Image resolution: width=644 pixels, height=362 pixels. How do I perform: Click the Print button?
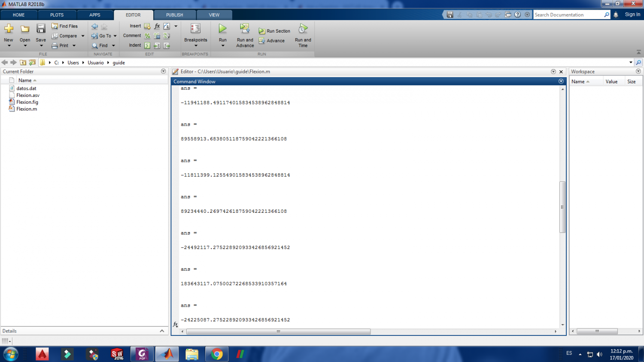[x=60, y=45]
